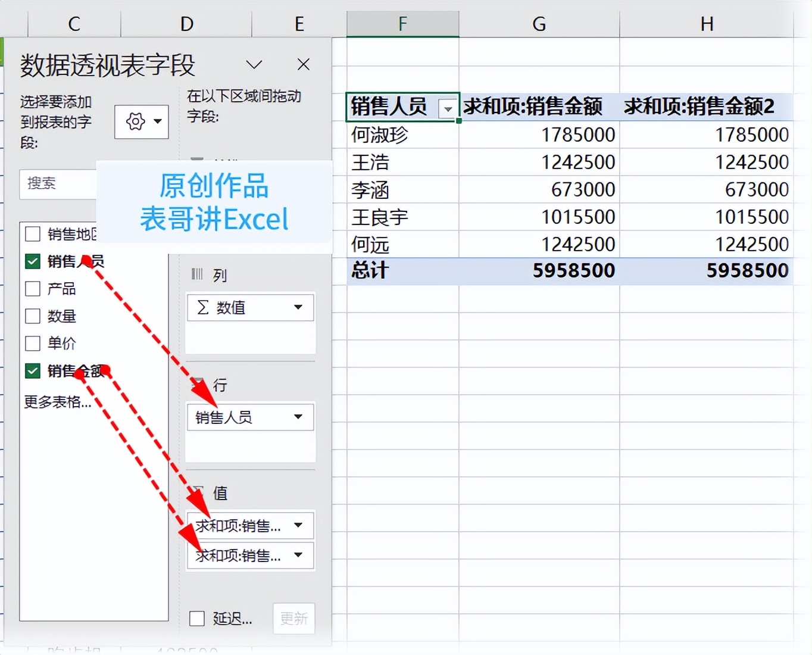This screenshot has height=655, width=812.
Task: Select column C header
Action: 74,24
